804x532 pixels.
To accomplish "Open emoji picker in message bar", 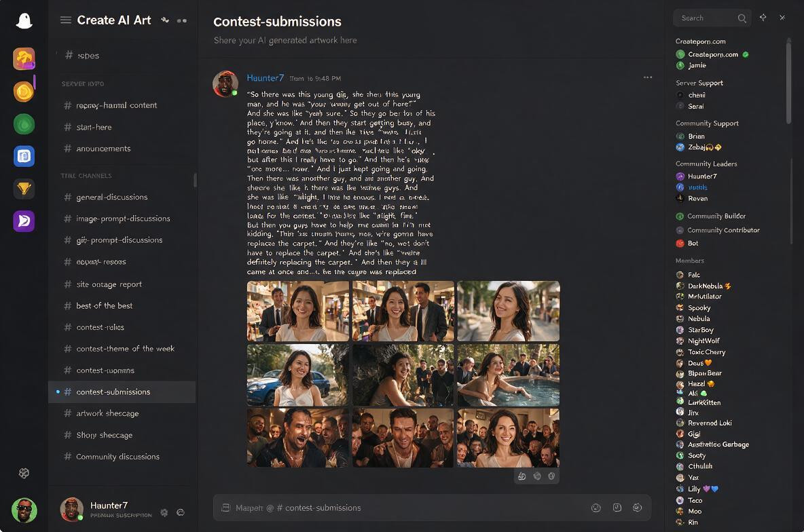I will (x=596, y=508).
